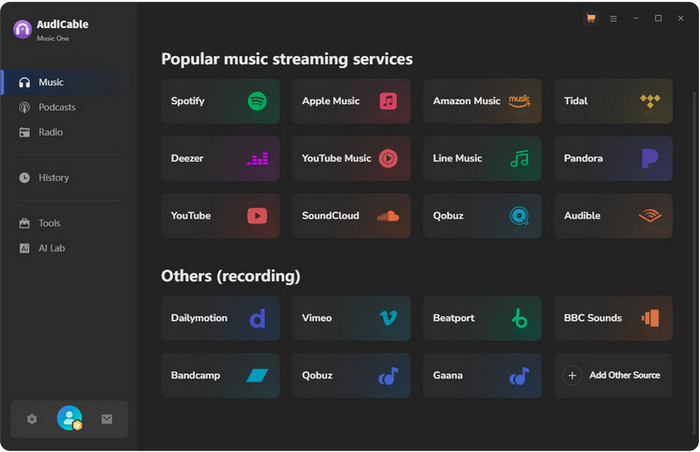Open the hamburger menu in title bar

pyautogui.click(x=613, y=19)
